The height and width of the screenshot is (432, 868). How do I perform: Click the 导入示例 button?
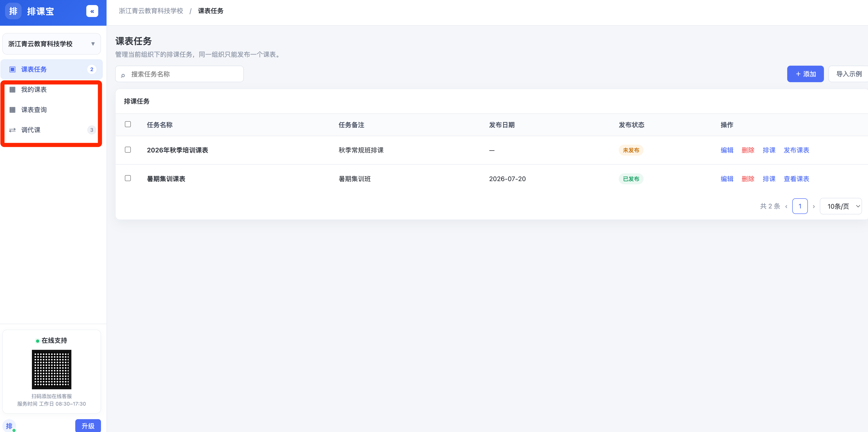848,74
